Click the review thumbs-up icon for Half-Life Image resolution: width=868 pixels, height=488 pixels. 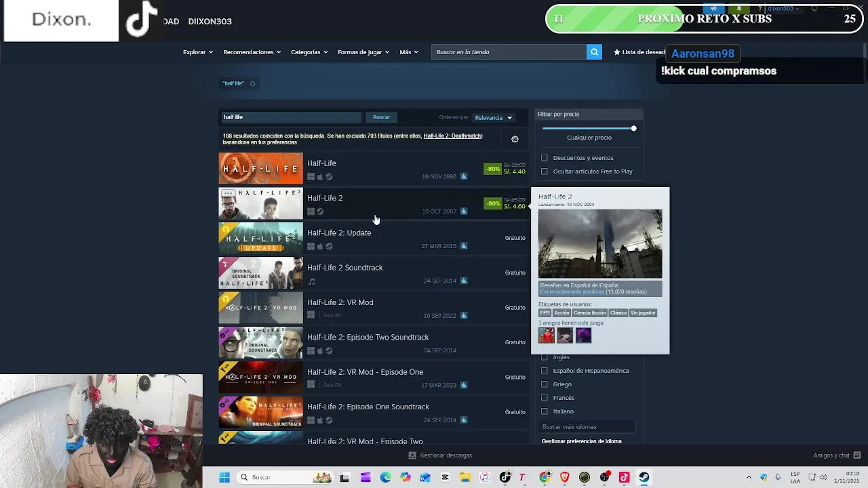tap(464, 176)
